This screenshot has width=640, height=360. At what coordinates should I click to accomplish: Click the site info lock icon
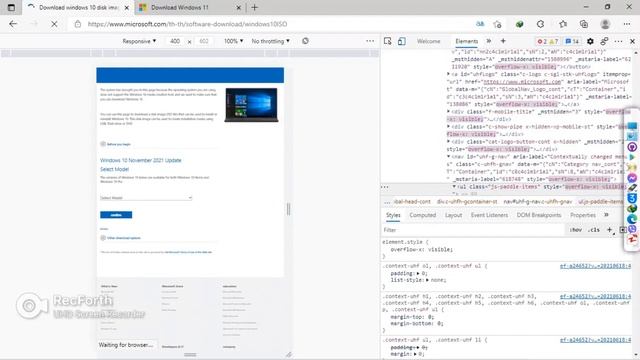(78, 24)
